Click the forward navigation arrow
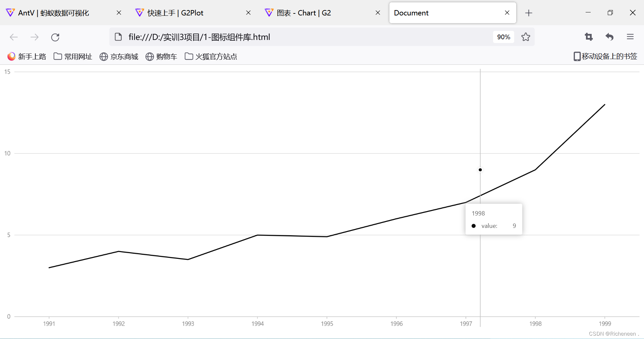The image size is (644, 339). pyautogui.click(x=34, y=37)
